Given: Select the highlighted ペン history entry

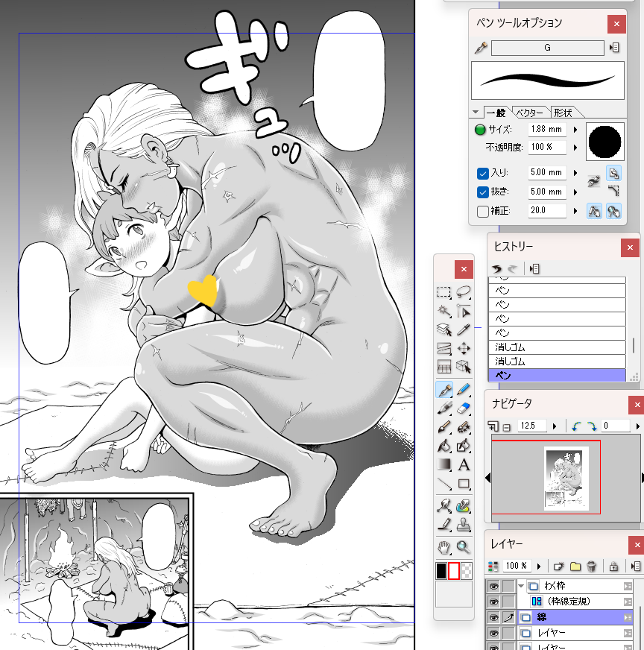Looking at the screenshot, I should (x=557, y=376).
